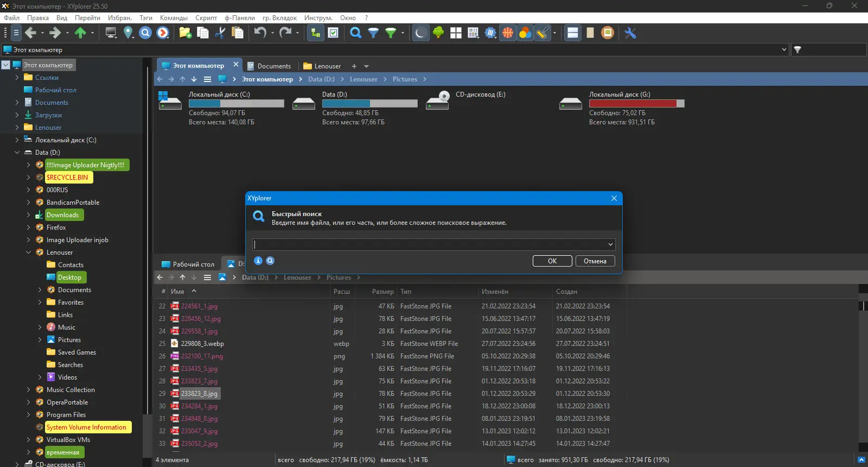Screen dimensions: 868x467
Task: Switch to the Documents tab
Action: pyautogui.click(x=269, y=66)
